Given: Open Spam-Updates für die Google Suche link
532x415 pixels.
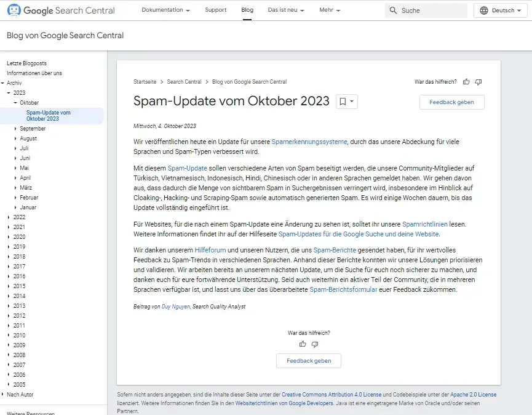Looking at the screenshot, I should 359,234.
